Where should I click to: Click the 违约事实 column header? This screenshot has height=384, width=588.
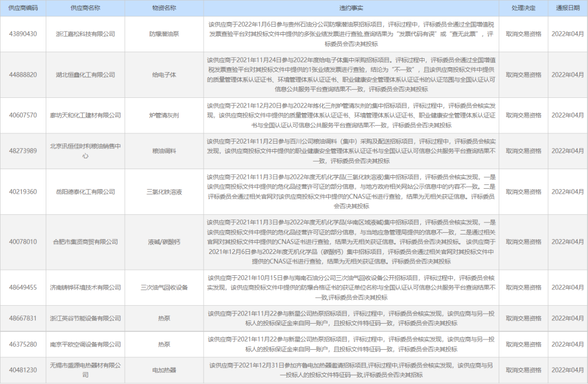click(351, 8)
